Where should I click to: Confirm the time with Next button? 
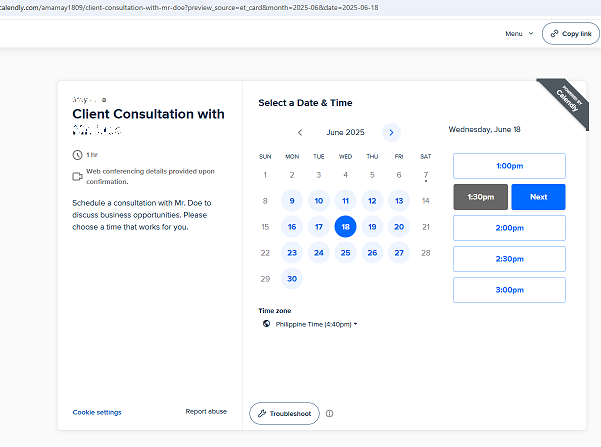point(538,197)
